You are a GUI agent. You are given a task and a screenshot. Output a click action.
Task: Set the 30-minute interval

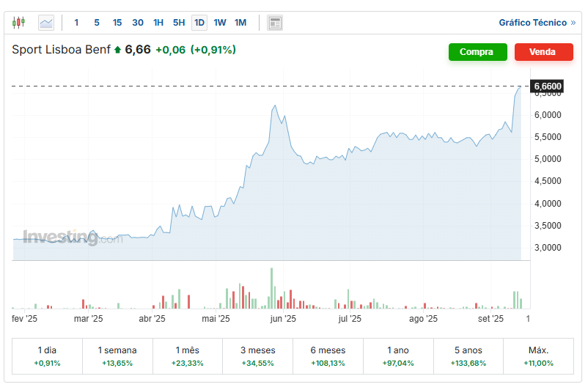pyautogui.click(x=138, y=23)
